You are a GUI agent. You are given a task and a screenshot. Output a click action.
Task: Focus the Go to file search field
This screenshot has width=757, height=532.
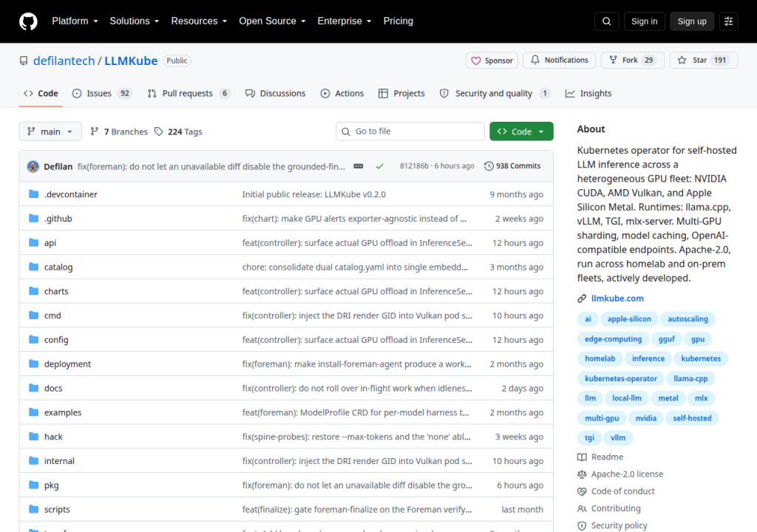coord(410,132)
